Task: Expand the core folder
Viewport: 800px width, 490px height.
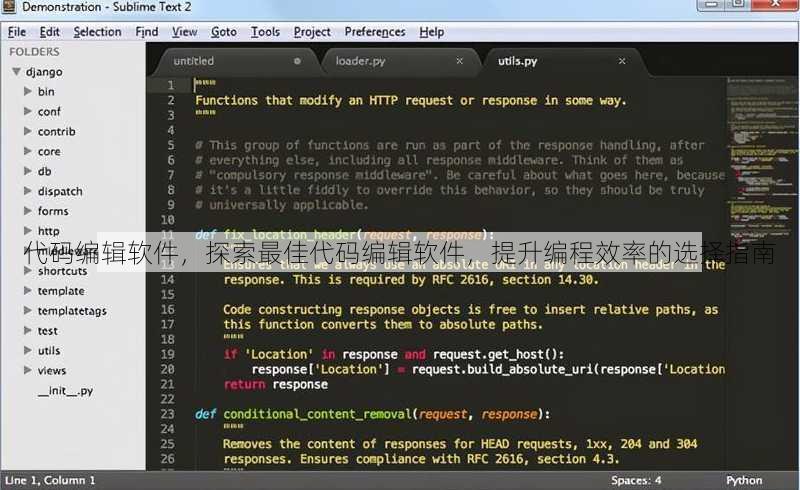Action: pos(28,151)
